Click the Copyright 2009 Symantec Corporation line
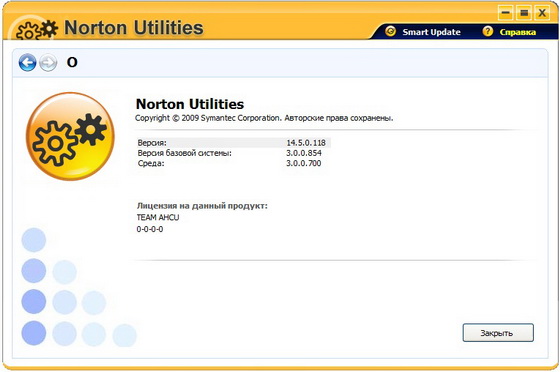Screen dimensions: 560x372 (x=264, y=118)
